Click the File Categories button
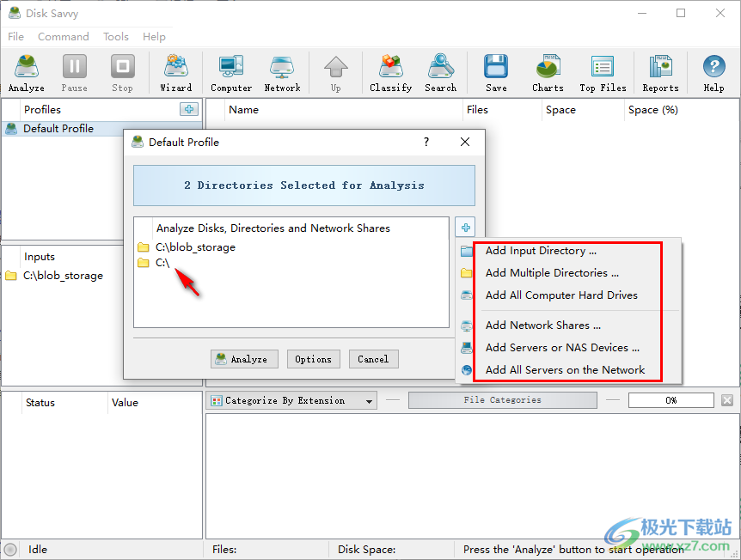Image resolution: width=741 pixels, height=560 pixels. [x=502, y=400]
